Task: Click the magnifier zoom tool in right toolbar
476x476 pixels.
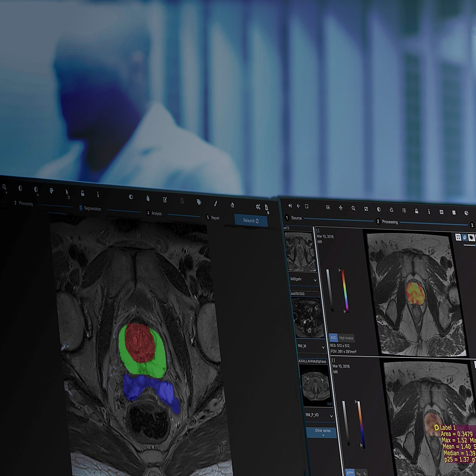Action: (353, 208)
